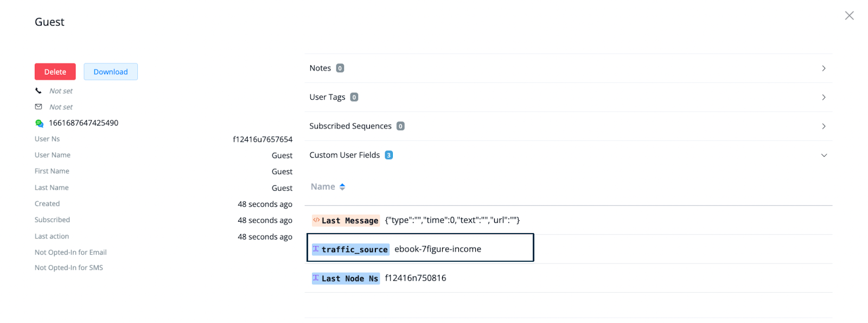Sort custom fields by Name arrows
The width and height of the screenshot is (868, 323).
point(342,187)
